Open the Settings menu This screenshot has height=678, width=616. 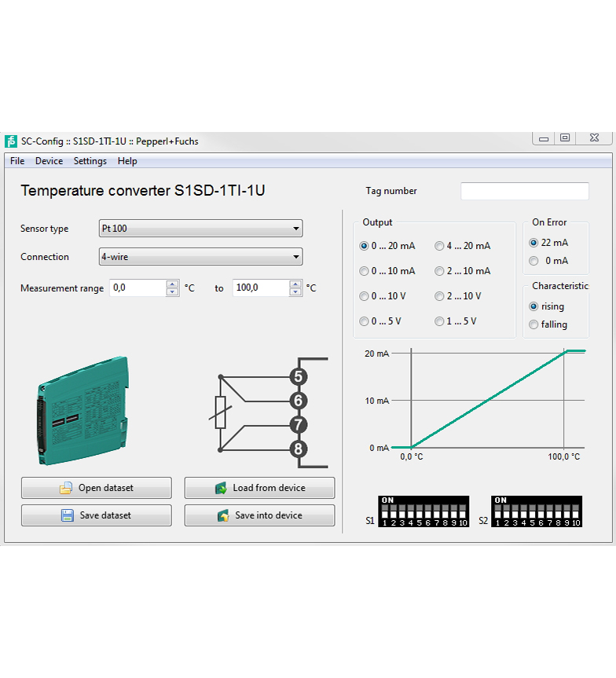90,161
